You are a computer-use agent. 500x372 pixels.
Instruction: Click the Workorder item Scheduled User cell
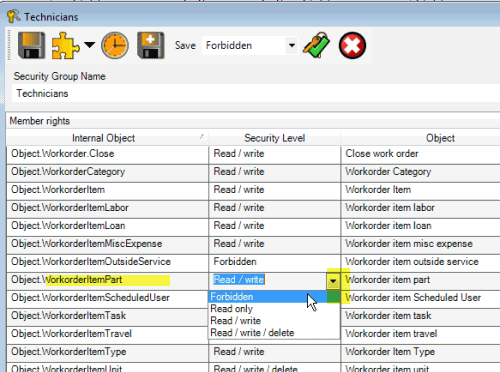coord(421,298)
